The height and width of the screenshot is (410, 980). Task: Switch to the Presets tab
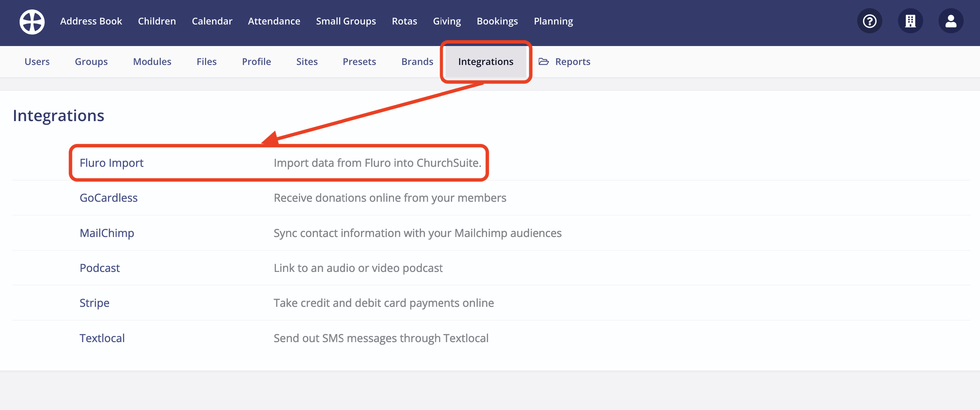(x=359, y=61)
